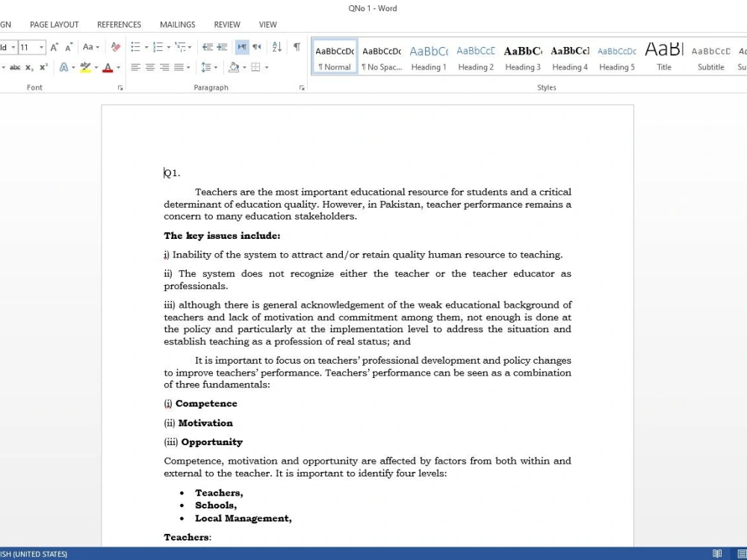The image size is (747, 560).
Task: Open the Mailings tab
Action: click(178, 25)
